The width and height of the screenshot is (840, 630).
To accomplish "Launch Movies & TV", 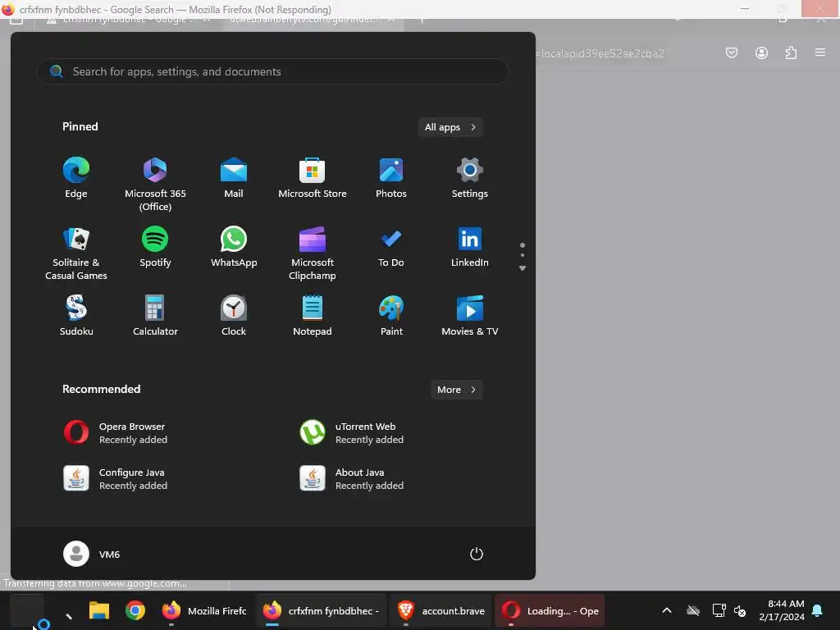I will point(469,316).
